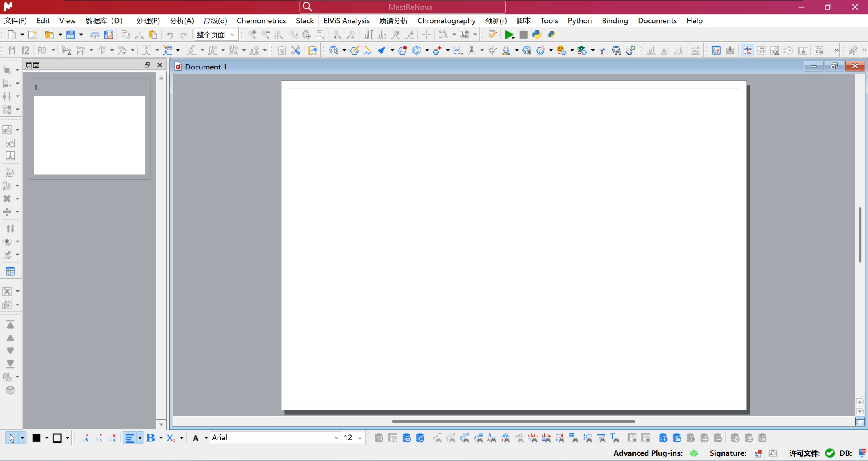Click the f1 trace icon
This screenshot has height=461, width=868.
point(12,50)
